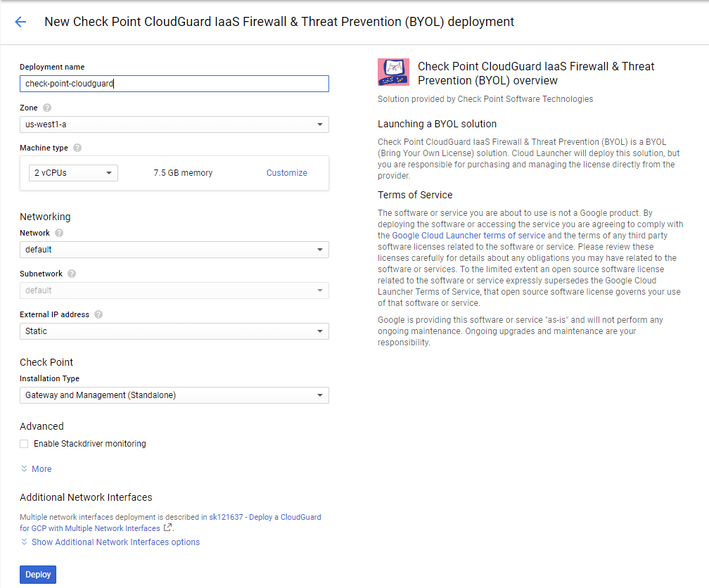
Task: Open the Installation Type dropdown
Action: [174, 395]
